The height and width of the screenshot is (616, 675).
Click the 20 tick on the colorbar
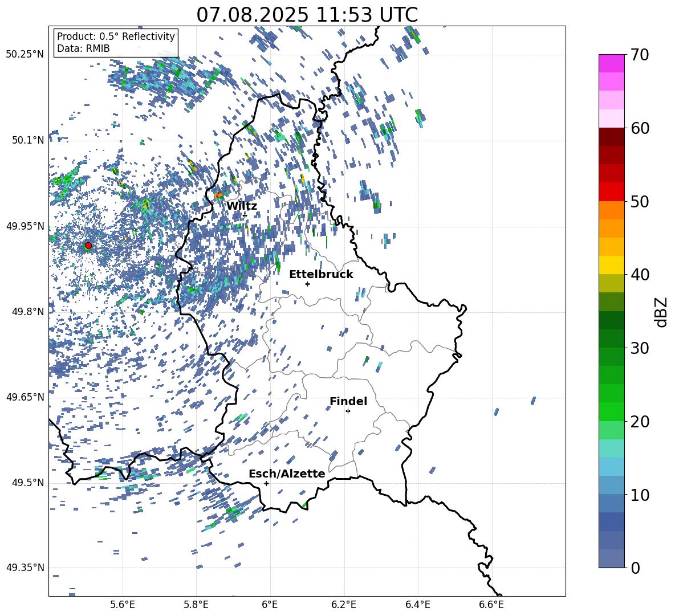640,421
